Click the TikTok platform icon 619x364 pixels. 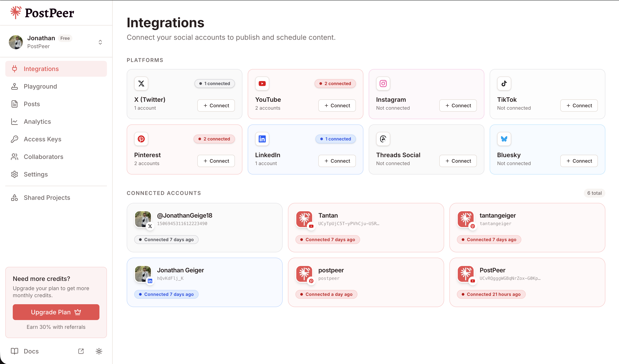pos(504,84)
